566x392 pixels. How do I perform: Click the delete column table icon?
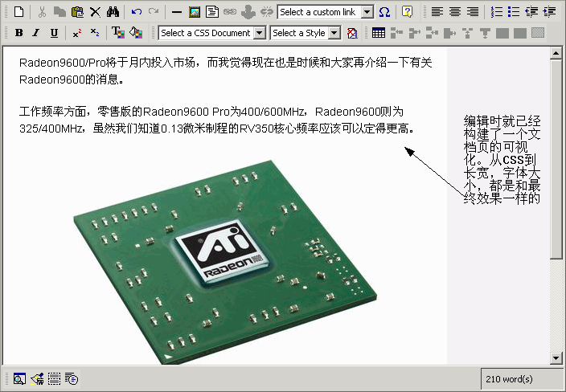[449, 33]
